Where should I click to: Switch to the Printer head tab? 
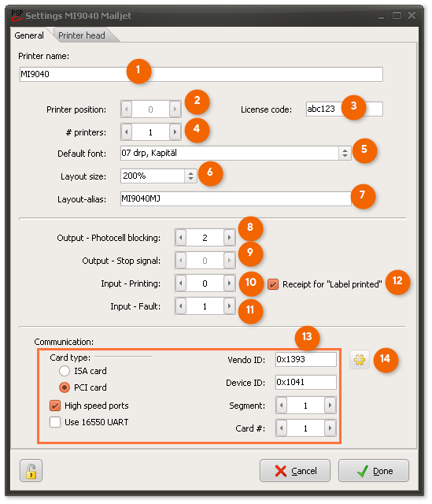coord(82,35)
